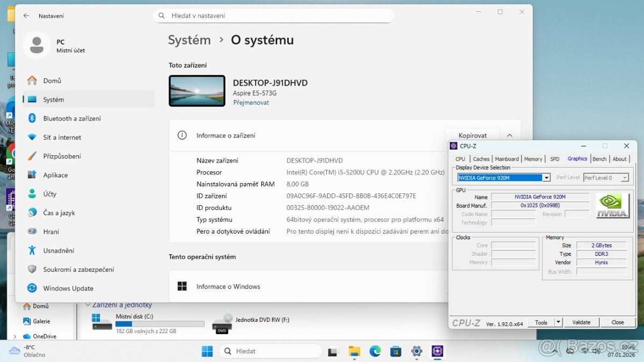Open the Microsoft Store taskbar icon
The width and height of the screenshot is (644, 362).
[396, 351]
